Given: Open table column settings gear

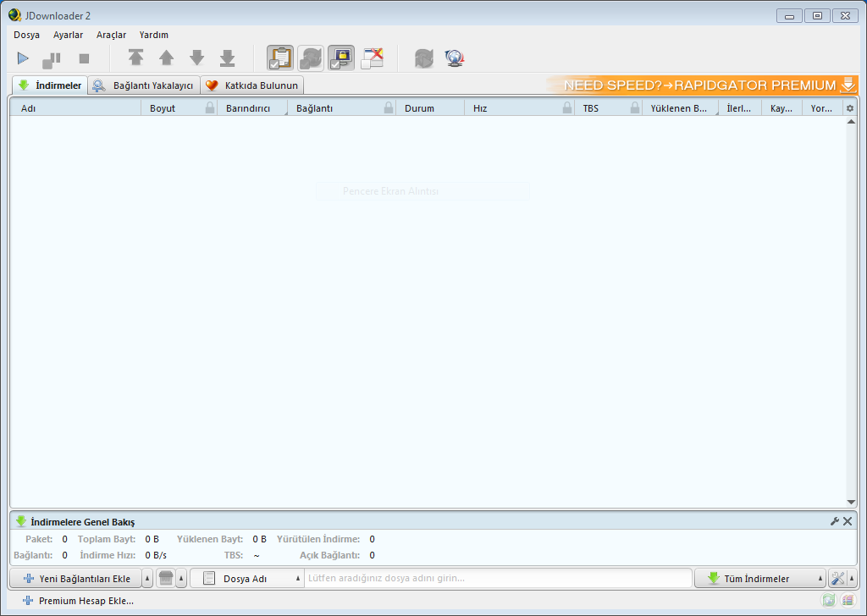Looking at the screenshot, I should click(x=850, y=108).
